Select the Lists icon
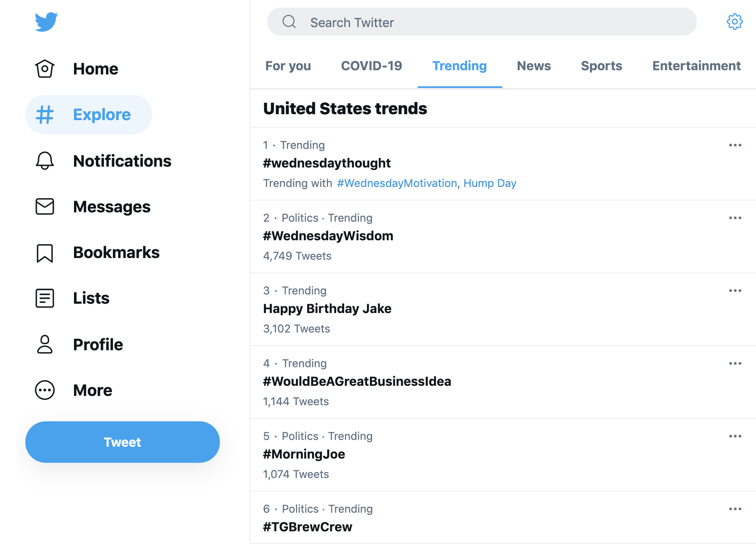This screenshot has width=756, height=544. pyautogui.click(x=44, y=298)
